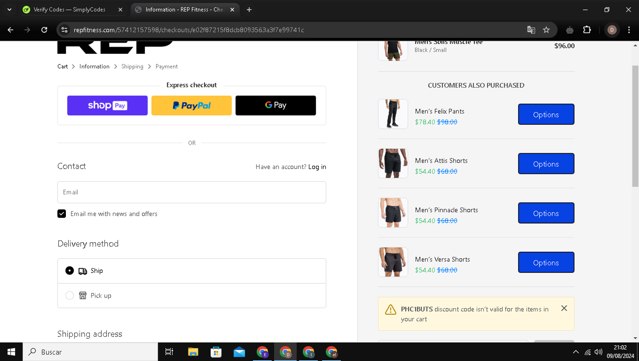Click the Pick up store icon
The width and height of the screenshot is (639, 361).
pyautogui.click(x=83, y=295)
